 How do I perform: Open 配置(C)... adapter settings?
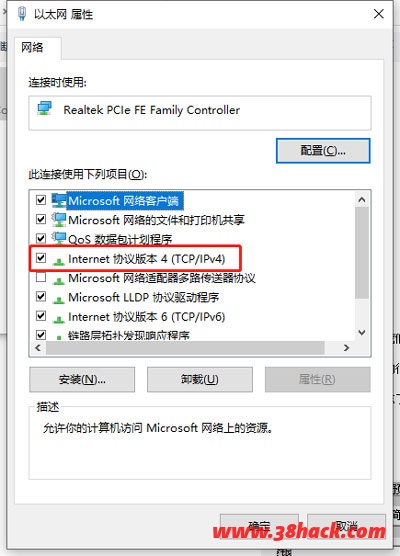[323, 151]
